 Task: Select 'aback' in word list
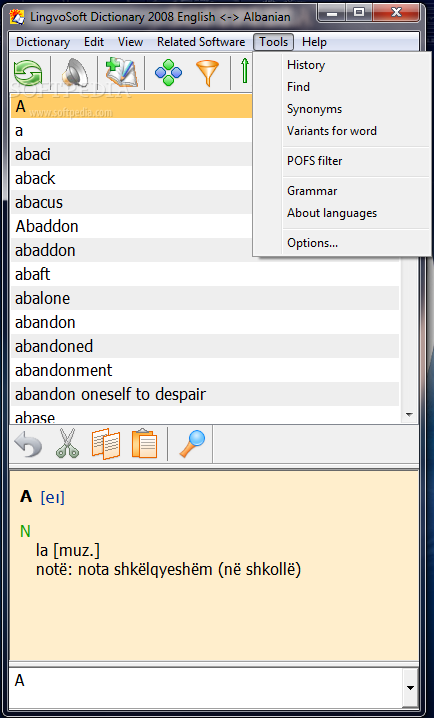pyautogui.click(x=131, y=178)
